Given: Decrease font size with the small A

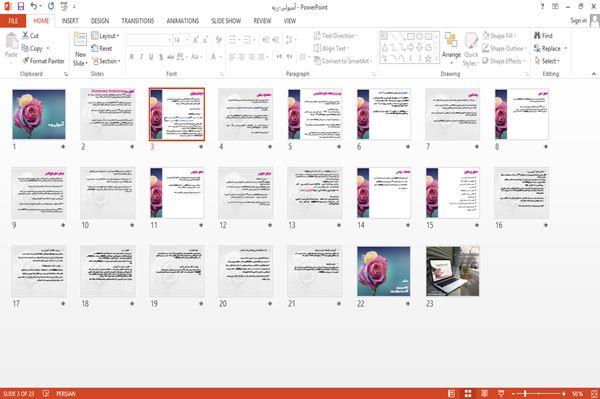Looking at the screenshot, I should point(205,40).
